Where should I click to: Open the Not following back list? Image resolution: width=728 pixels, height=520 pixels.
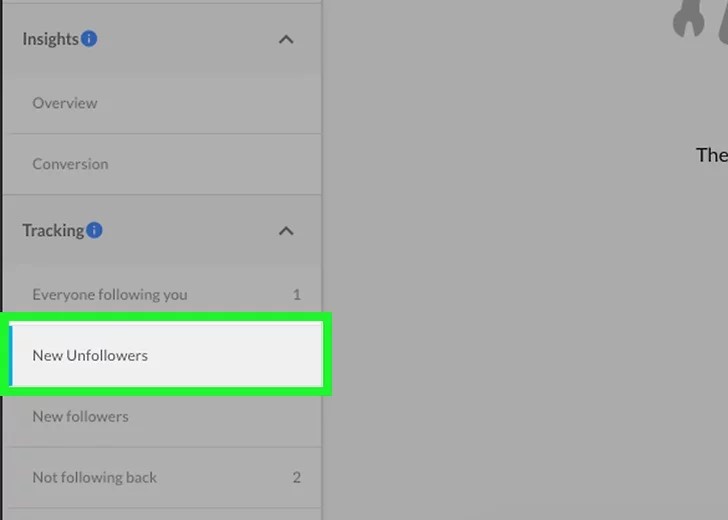[x=162, y=478]
